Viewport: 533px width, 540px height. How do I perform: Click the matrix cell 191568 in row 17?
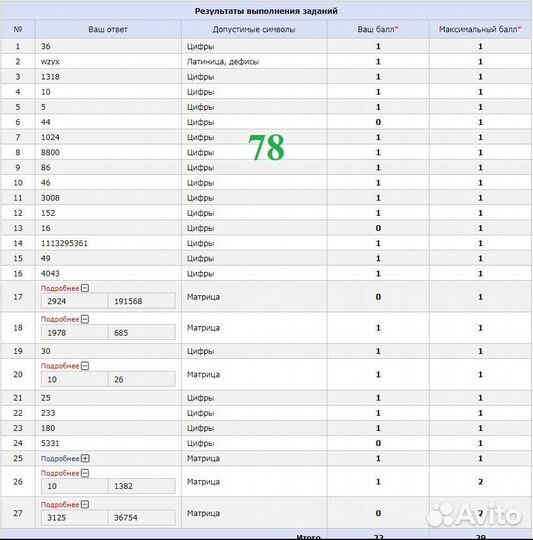coord(142,301)
